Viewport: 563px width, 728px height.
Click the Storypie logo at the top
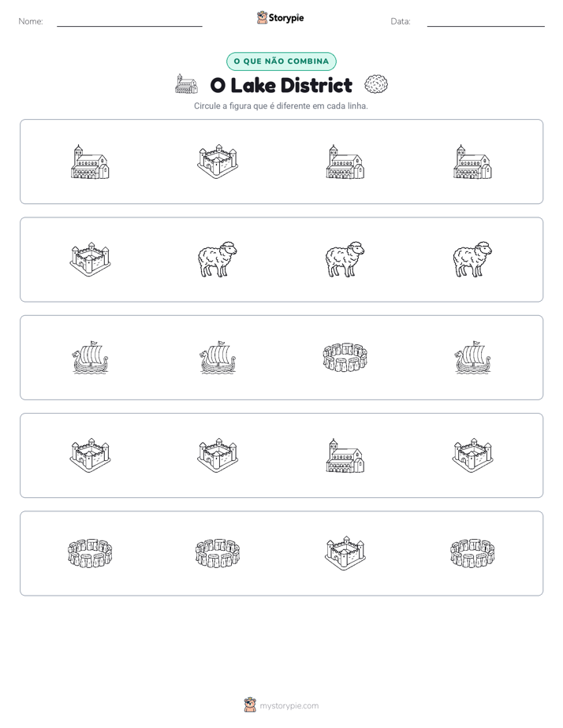280,17
